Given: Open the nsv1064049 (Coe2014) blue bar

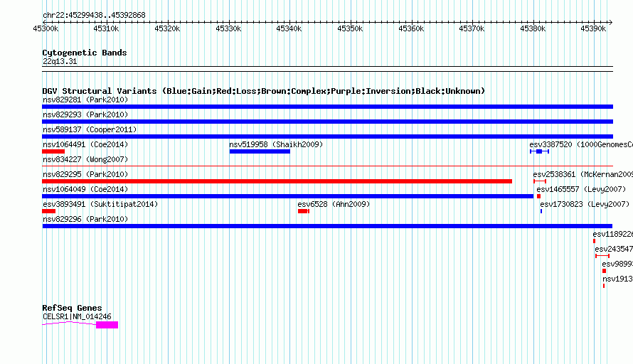Looking at the screenshot, I should 288,196.
